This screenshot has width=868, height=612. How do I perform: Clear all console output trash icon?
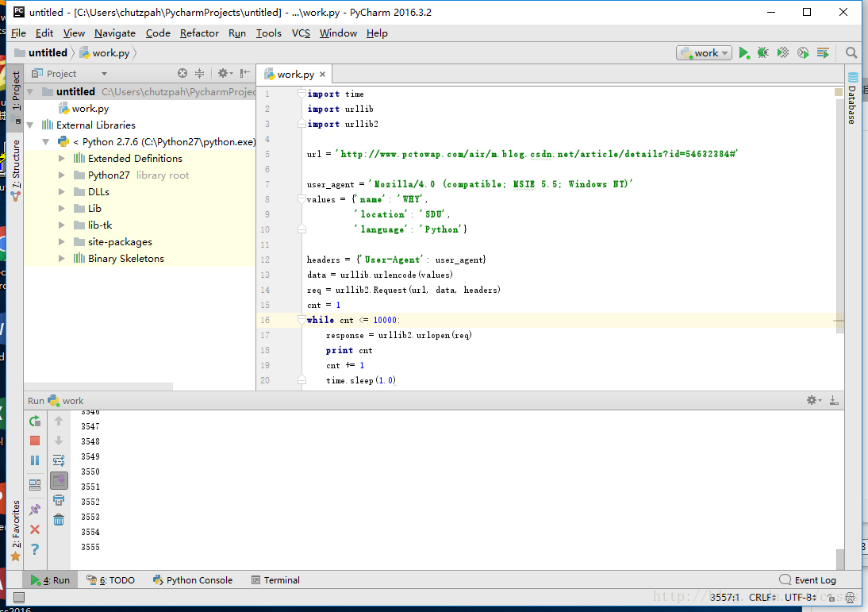(59, 520)
